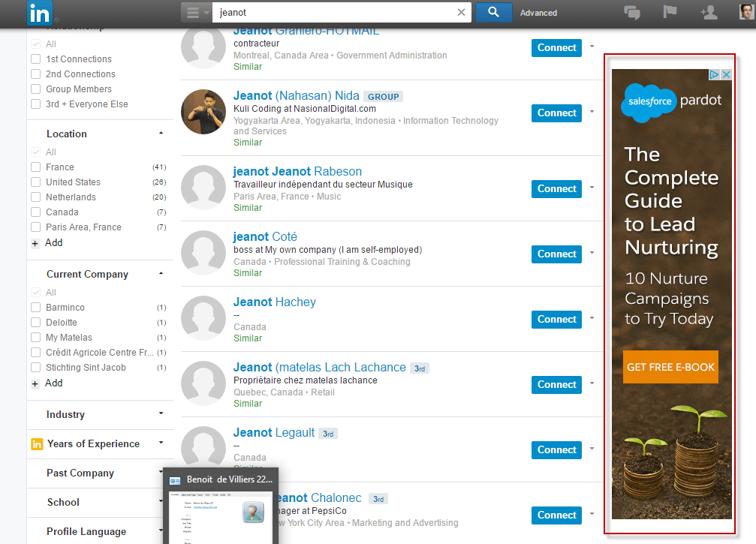756x544 pixels.
Task: Expand the Industry filter section
Action: click(x=161, y=413)
